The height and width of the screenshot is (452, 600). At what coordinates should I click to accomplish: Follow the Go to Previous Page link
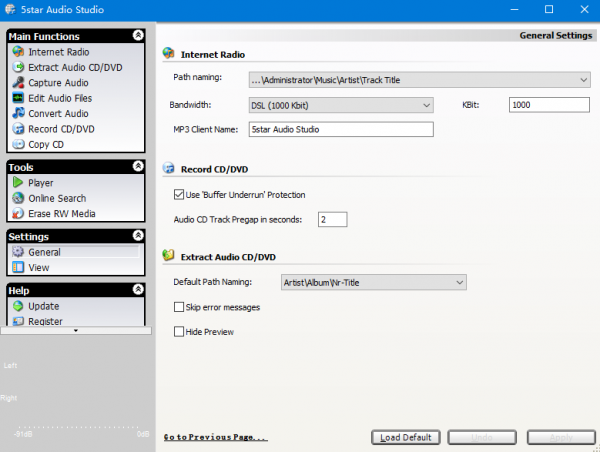click(x=215, y=437)
